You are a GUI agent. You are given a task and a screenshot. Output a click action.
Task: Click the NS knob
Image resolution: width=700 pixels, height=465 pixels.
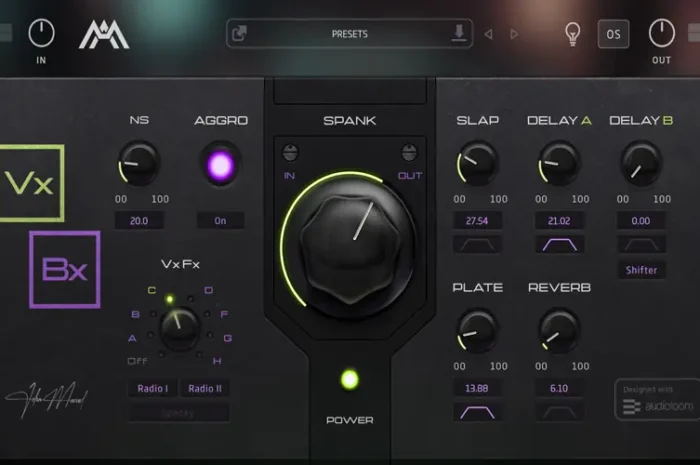(139, 163)
